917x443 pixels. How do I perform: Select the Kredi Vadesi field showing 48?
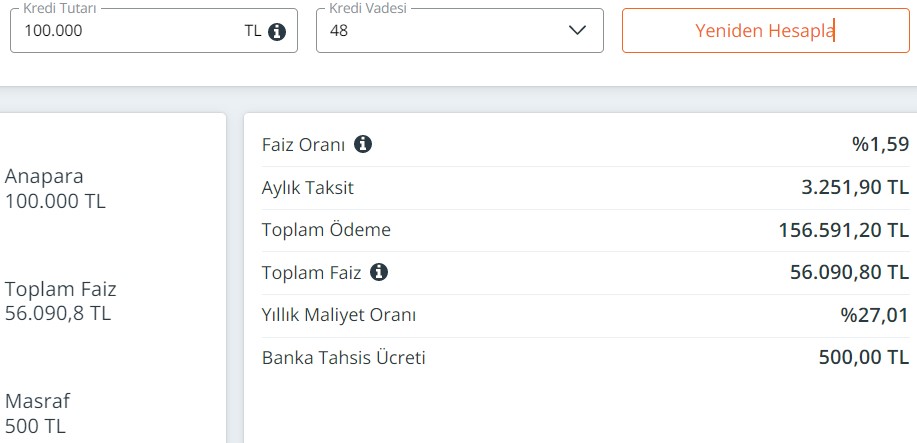(x=460, y=30)
